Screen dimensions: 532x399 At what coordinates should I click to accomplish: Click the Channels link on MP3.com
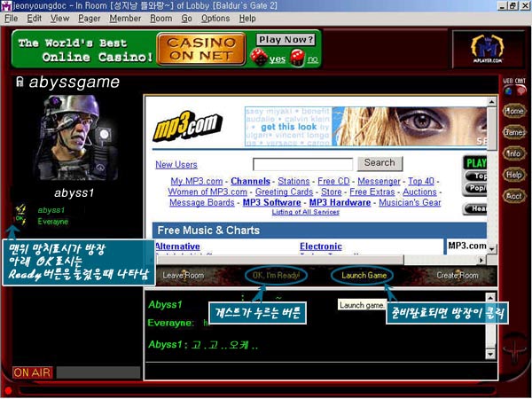225,181
